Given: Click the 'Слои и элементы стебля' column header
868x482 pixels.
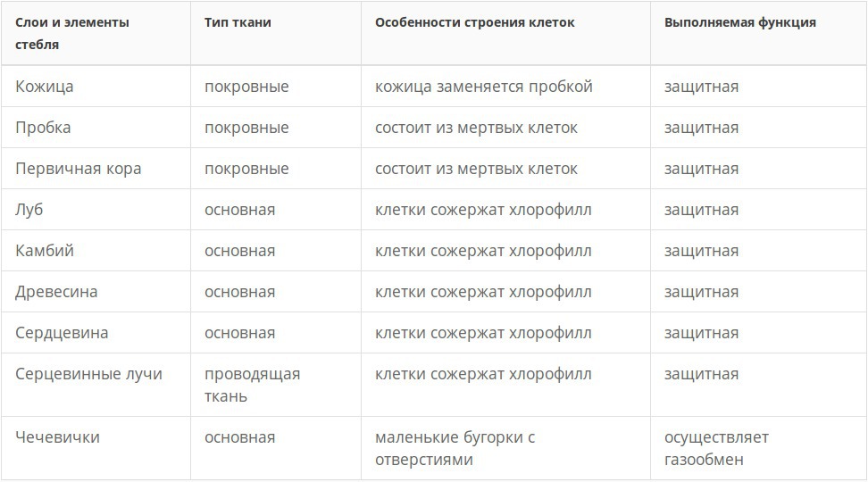Looking at the screenshot, I should pos(72,33).
